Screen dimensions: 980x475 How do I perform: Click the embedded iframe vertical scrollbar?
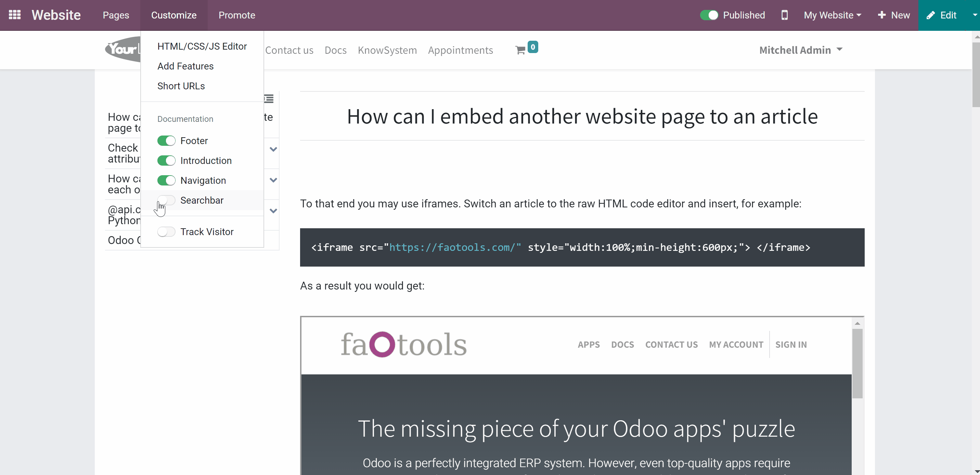pos(857,363)
